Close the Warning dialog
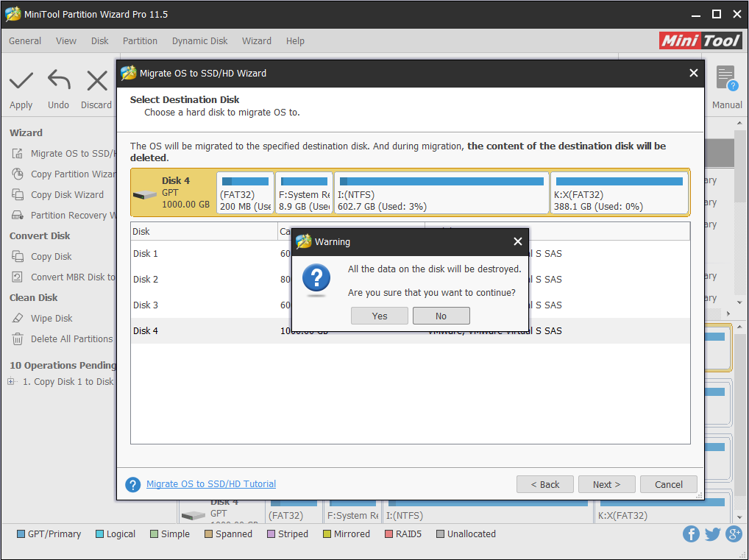 point(517,242)
